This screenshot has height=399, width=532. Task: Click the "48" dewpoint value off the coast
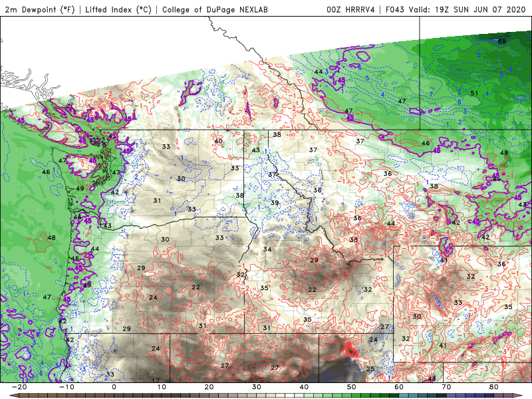[51, 237]
